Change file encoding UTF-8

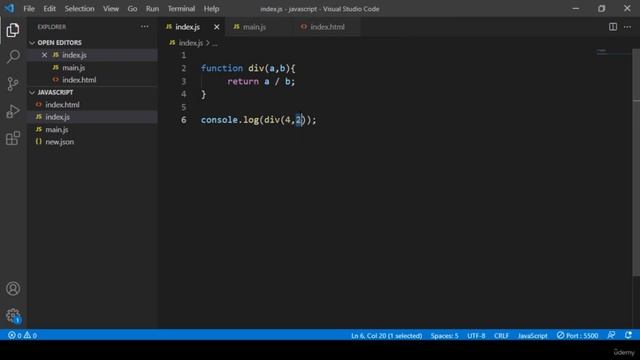tap(476, 336)
